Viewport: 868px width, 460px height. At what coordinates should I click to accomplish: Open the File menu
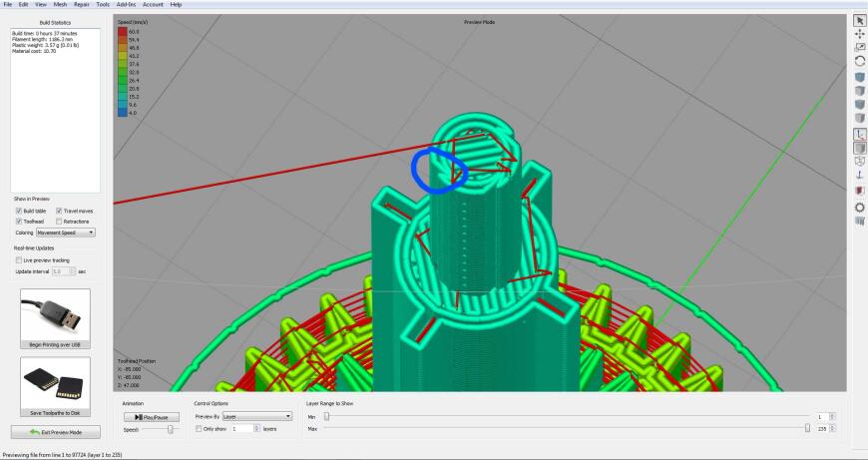click(8, 4)
